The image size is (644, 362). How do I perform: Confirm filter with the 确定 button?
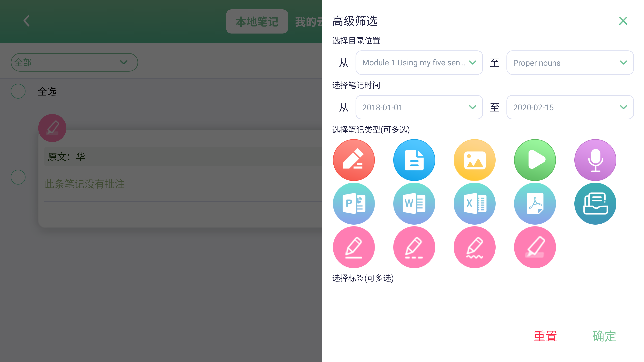[x=604, y=336]
